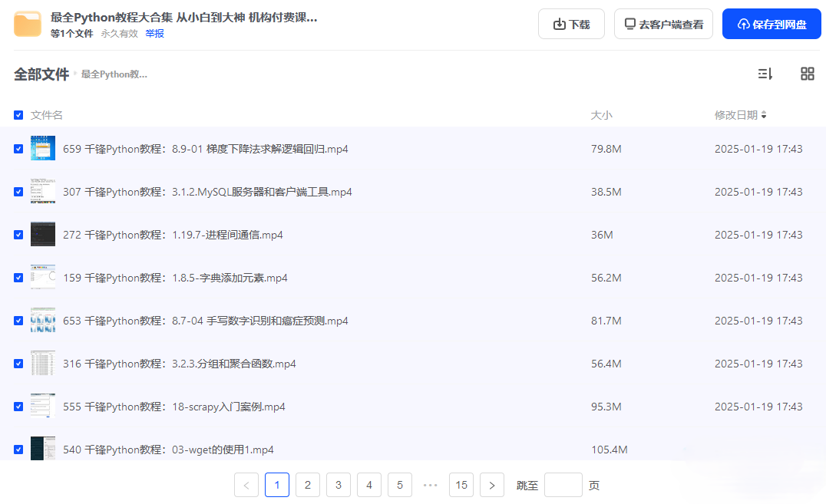Click the 下载 download button
826x504 pixels.
pyautogui.click(x=571, y=25)
